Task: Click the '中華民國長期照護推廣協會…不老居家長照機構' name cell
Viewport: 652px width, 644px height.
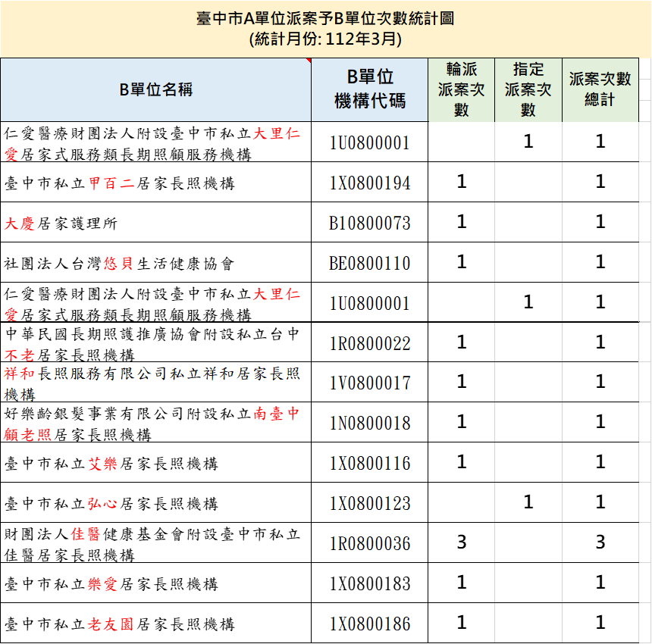Action: coord(156,342)
